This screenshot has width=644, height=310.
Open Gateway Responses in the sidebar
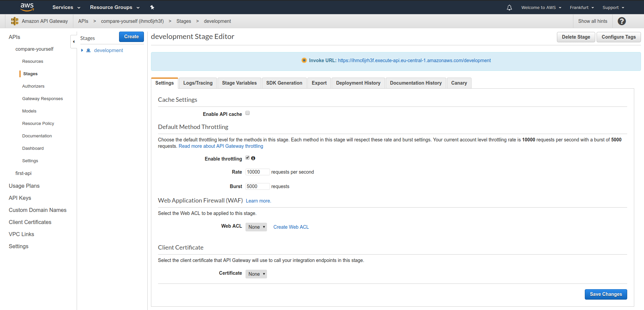point(42,99)
